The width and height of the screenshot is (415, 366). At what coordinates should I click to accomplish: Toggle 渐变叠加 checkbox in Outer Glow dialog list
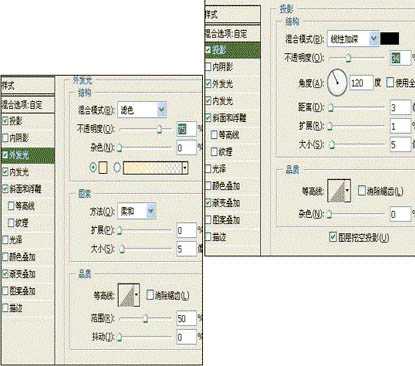5,274
